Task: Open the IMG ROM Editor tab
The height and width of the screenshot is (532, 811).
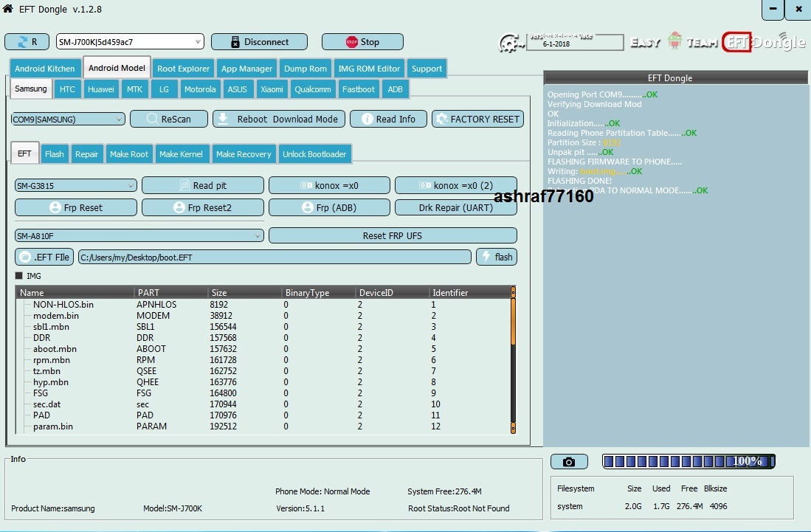Action: coord(369,68)
